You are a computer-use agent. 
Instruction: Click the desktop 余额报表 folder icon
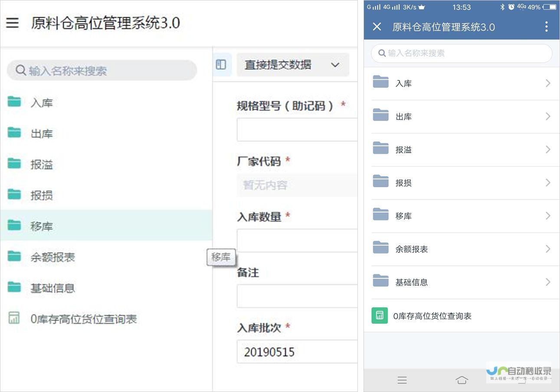(x=14, y=256)
